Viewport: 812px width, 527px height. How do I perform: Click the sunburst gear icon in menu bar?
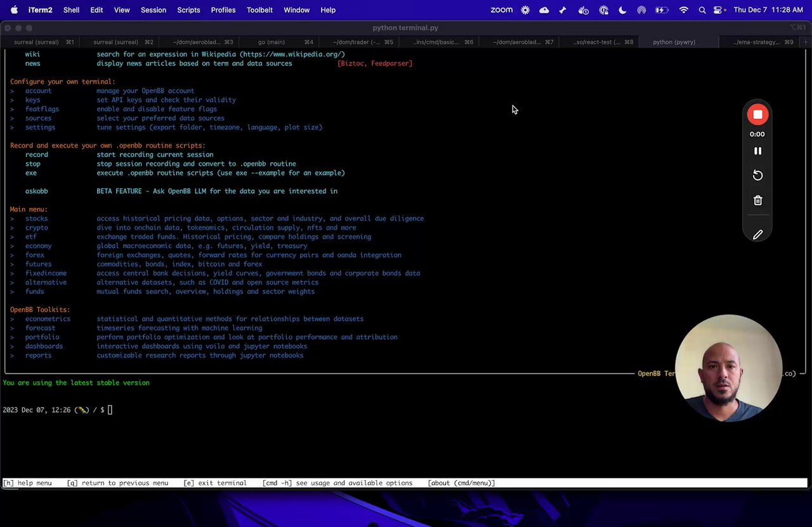point(525,10)
